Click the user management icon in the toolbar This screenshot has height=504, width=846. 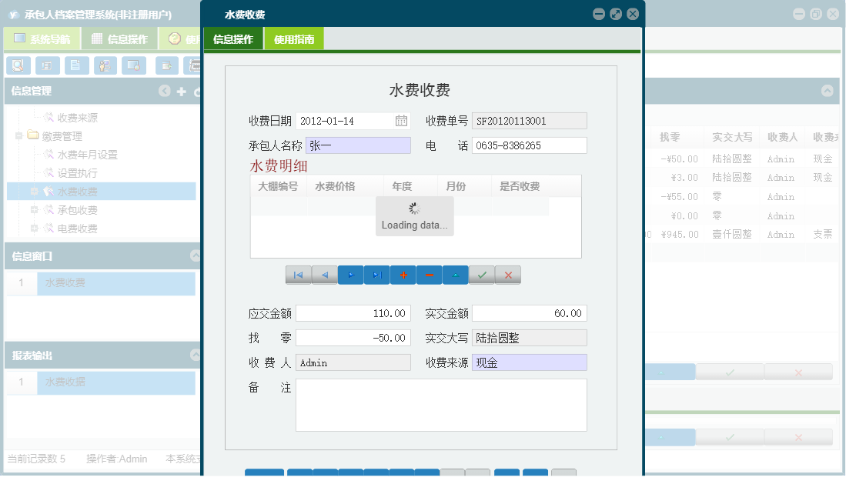coord(105,65)
